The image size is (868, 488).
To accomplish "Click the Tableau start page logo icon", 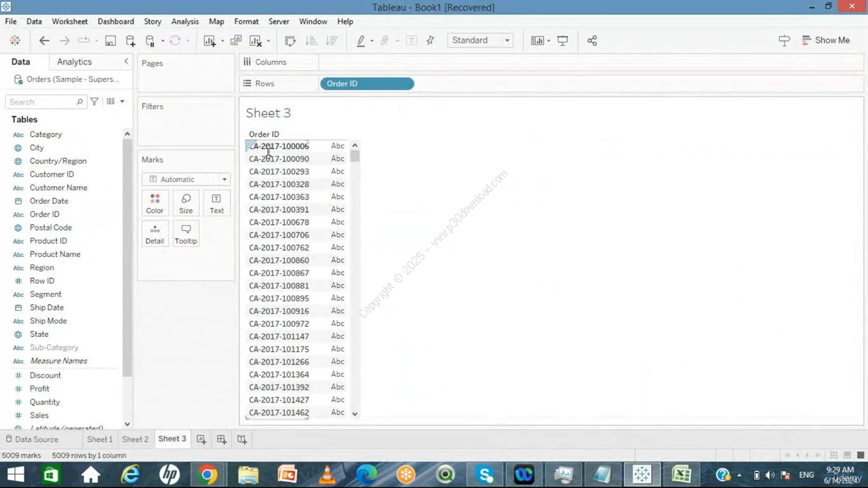I will point(15,41).
